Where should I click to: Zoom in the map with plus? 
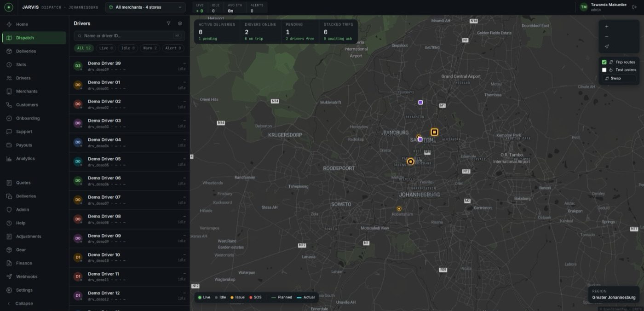(607, 27)
